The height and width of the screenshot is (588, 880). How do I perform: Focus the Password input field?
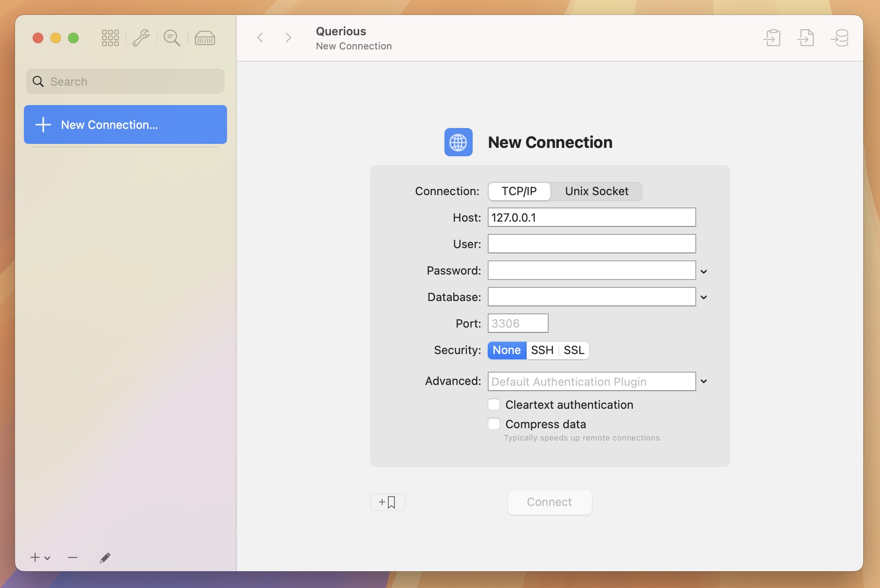click(592, 270)
